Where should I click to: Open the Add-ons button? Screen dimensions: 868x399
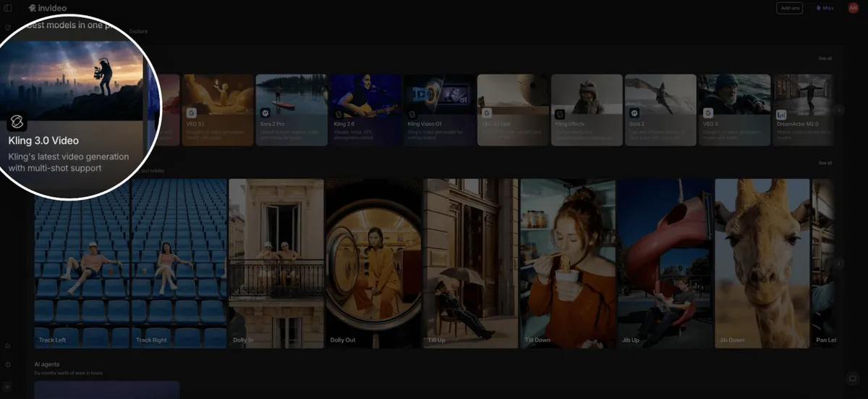tap(789, 8)
